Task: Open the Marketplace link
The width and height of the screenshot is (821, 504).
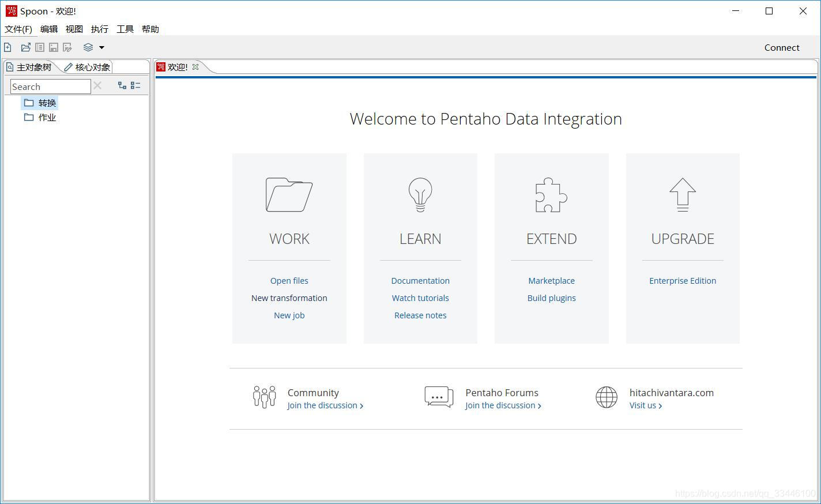Action: [551, 281]
